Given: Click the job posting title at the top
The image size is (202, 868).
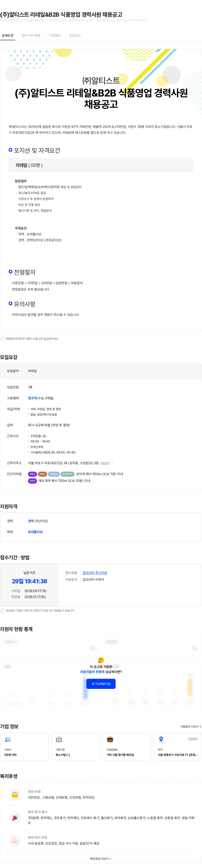Looking at the screenshot, I should 61,15.
